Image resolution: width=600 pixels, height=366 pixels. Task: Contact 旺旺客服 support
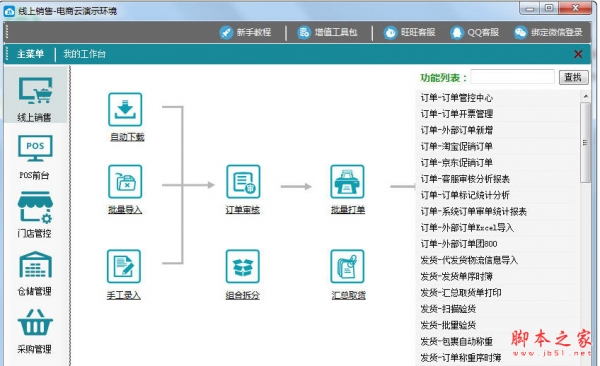409,32
